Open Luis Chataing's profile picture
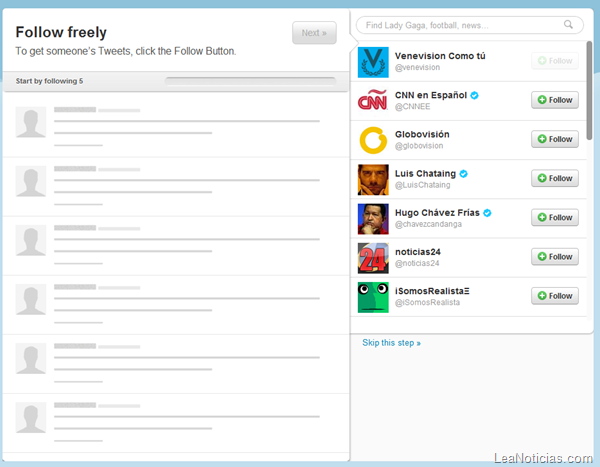This screenshot has height=467, width=600. pos(373,180)
